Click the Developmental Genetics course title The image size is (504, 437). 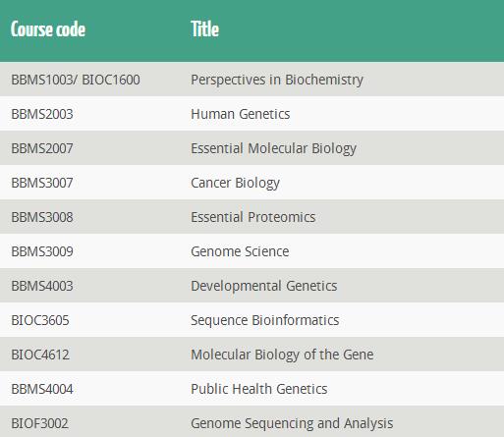264,286
